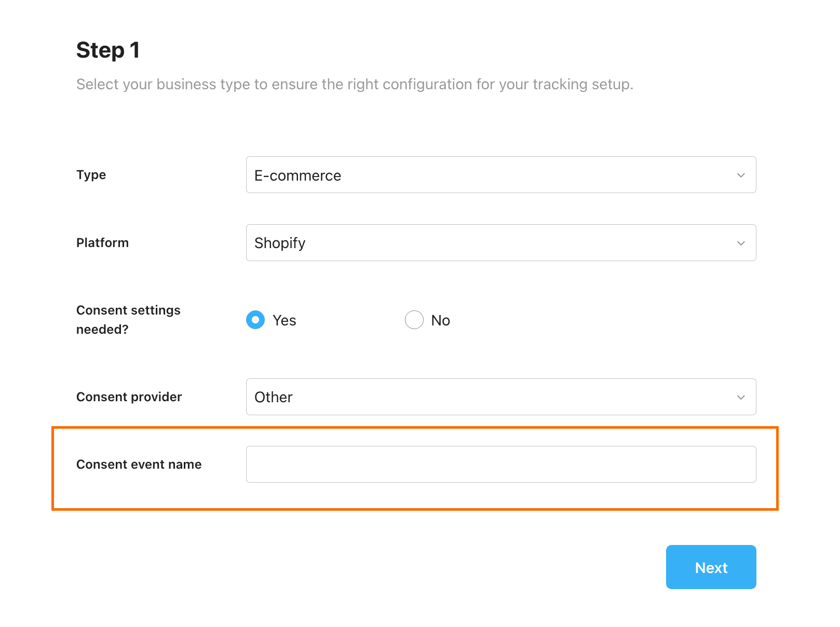Click the "Type" field label
This screenshot has width=840, height=627.
point(91,175)
